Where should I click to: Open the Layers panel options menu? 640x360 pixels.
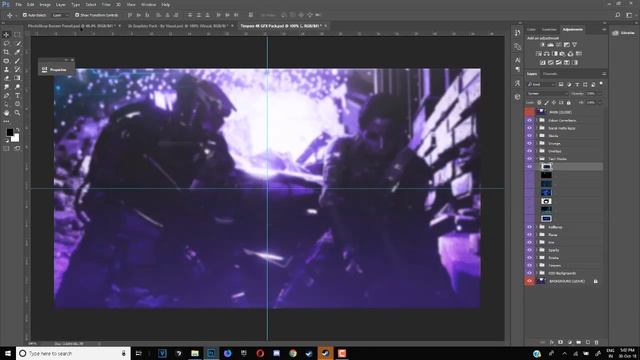click(604, 74)
